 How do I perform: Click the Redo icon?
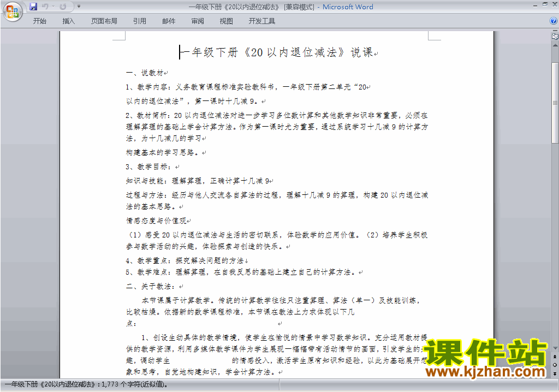(x=63, y=7)
